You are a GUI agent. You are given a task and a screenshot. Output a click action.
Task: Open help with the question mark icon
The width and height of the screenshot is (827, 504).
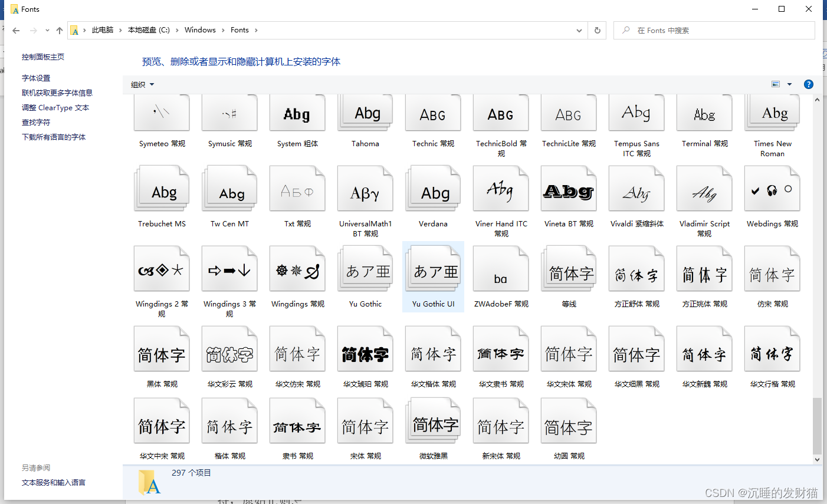[809, 84]
